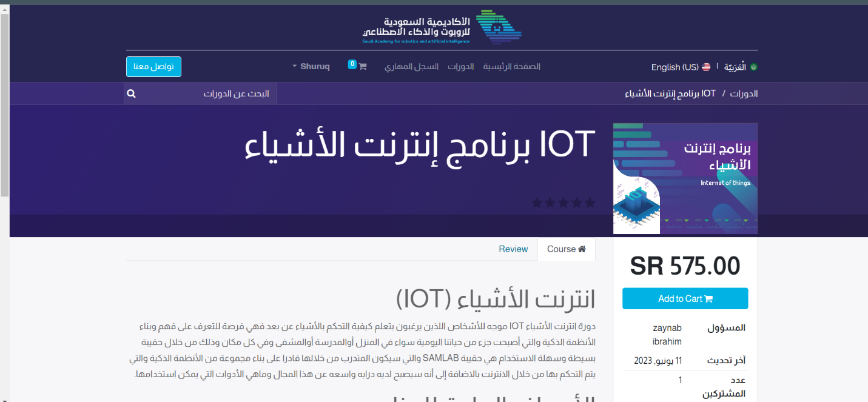The height and width of the screenshot is (402, 868).
Task: Open the shopping cart icon in navbar
Action: click(x=362, y=67)
